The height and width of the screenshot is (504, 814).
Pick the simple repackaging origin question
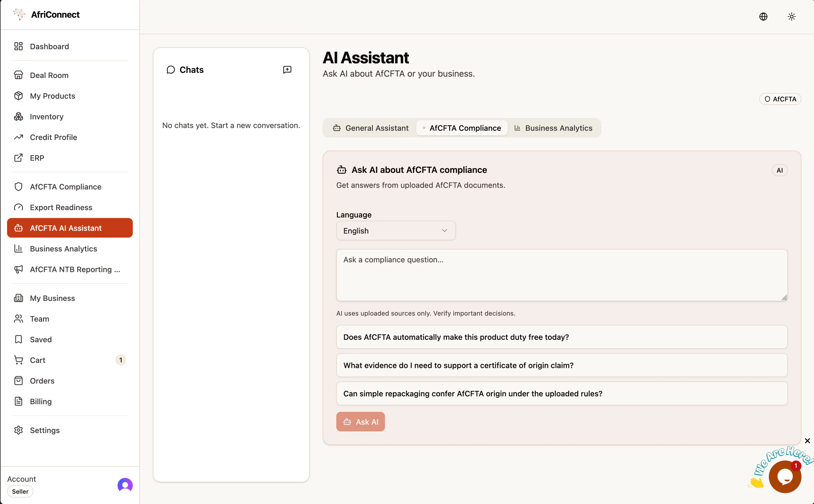pyautogui.click(x=562, y=394)
